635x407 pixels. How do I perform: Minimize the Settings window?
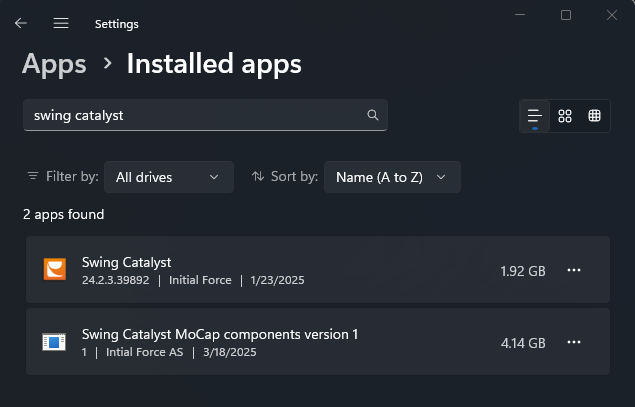pos(520,15)
